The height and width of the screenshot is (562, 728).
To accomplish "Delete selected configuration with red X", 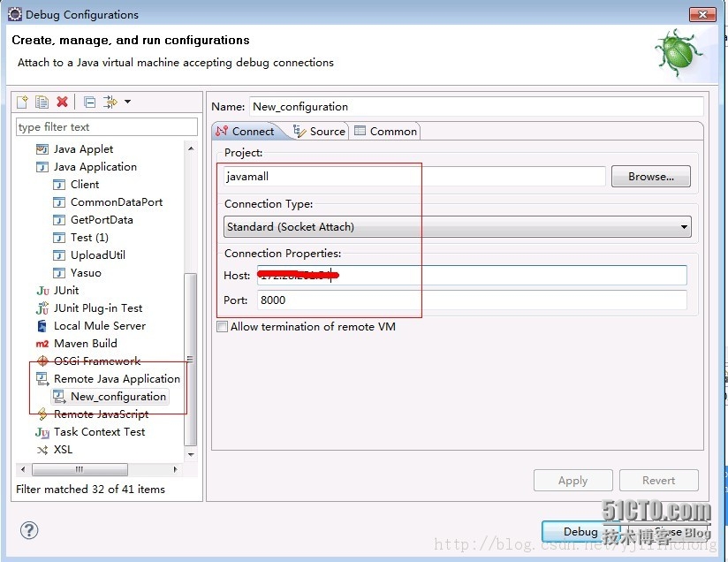I will coord(62,102).
